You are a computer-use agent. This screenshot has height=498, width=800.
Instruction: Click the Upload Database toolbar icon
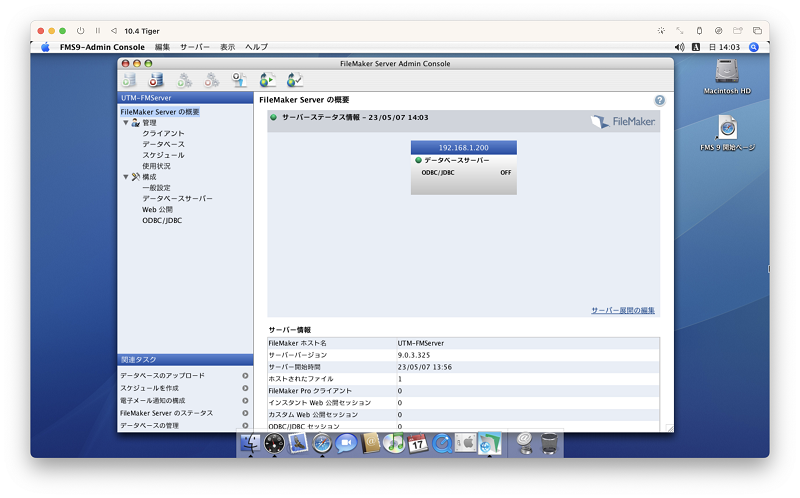point(239,80)
